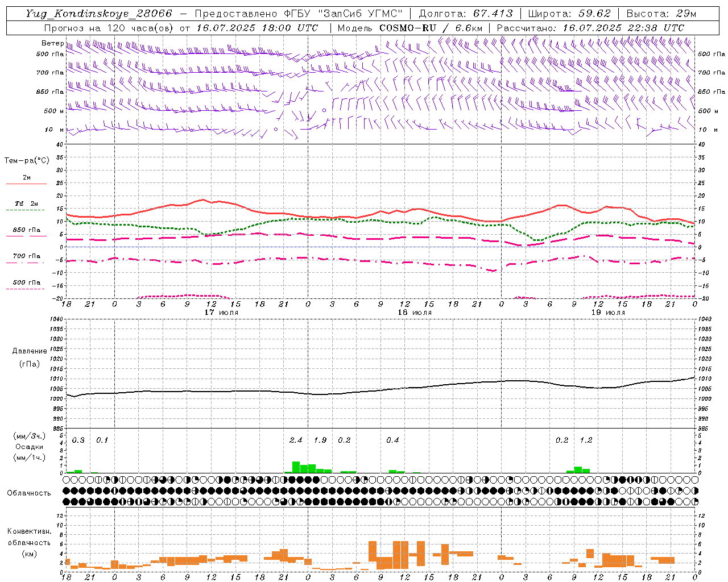Screen dimensions: 728x582
Task: Select the Модель COSMO-RU / 6.6км label
Action: pyautogui.click(x=410, y=28)
